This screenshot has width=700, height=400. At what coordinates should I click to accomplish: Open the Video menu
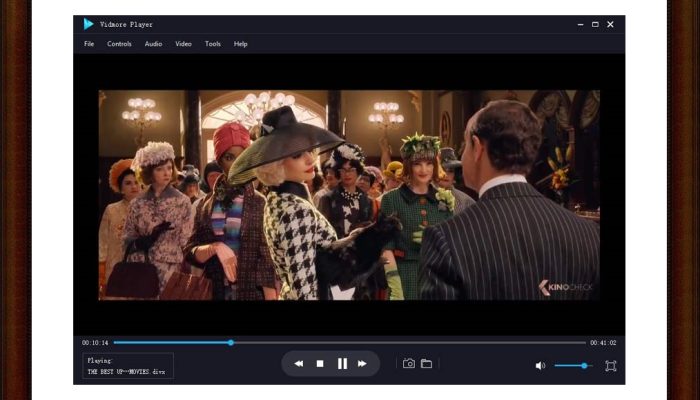(183, 44)
